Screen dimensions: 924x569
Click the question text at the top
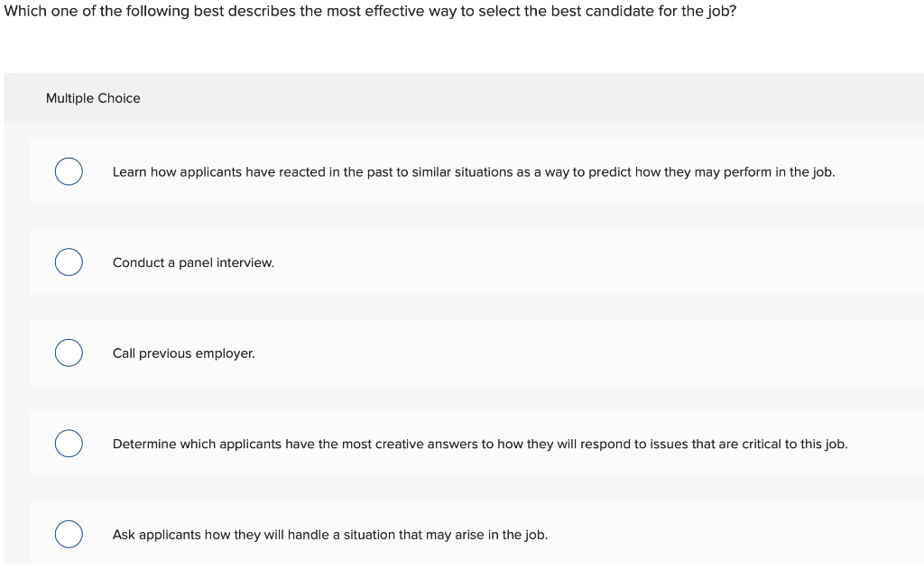(368, 12)
